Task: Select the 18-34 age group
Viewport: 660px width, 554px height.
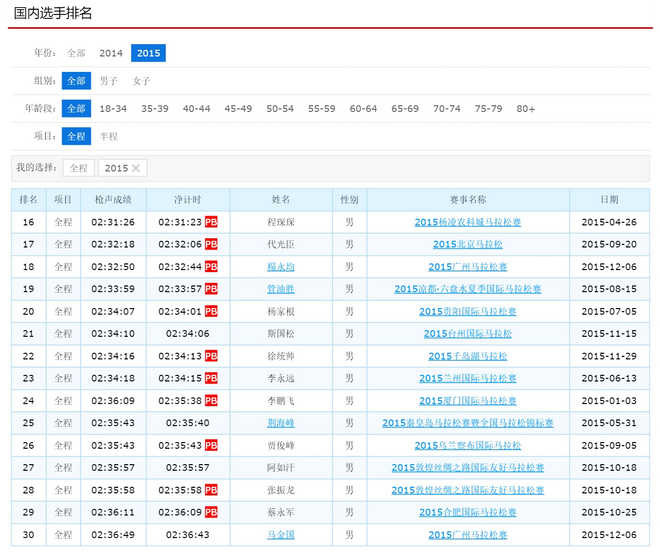Action: pyautogui.click(x=113, y=108)
